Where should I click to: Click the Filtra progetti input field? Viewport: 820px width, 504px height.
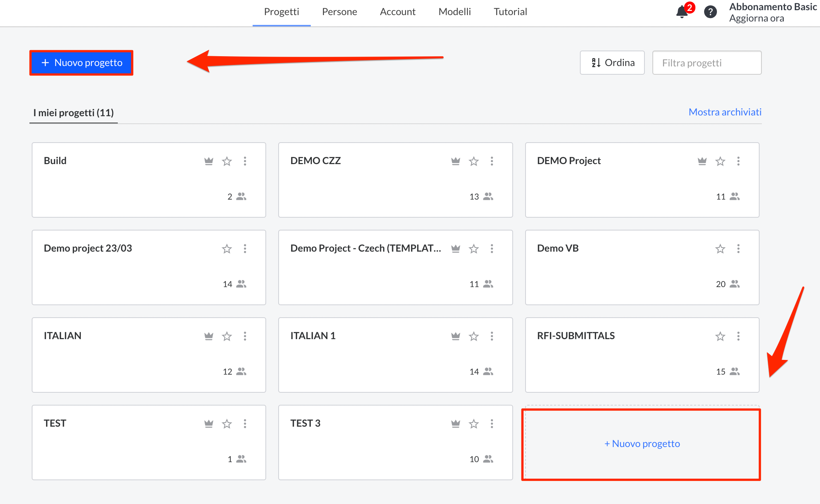coord(707,63)
